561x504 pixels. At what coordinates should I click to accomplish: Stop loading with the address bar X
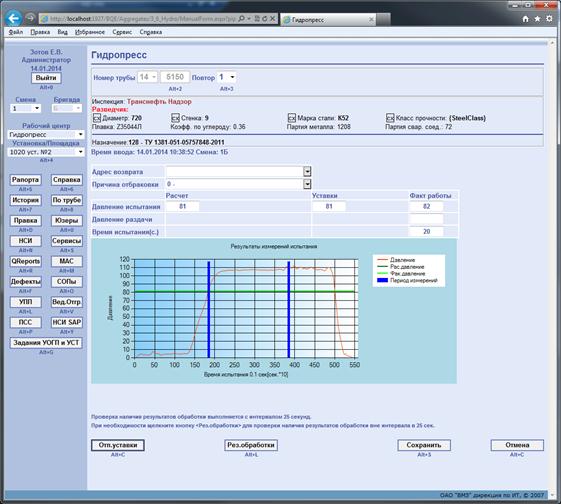pos(273,19)
